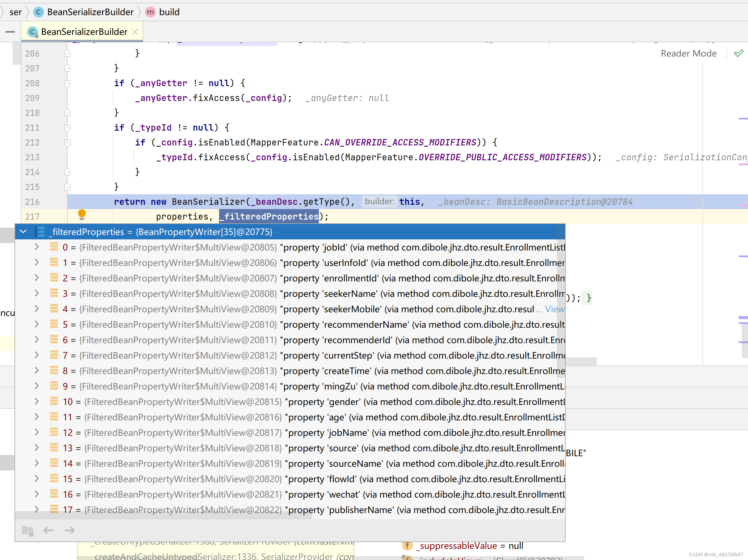Collapse the _filteredProperties root node
Viewport: 748px width, 560px height.
tap(23, 232)
